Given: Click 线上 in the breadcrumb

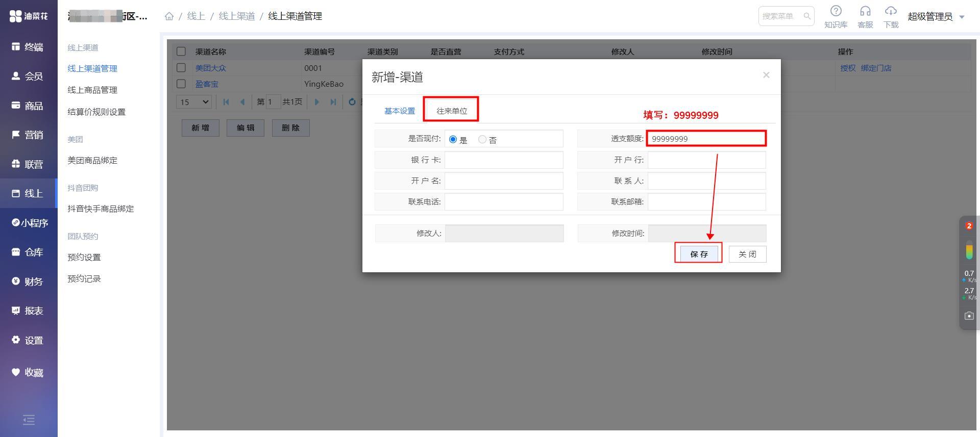Looking at the screenshot, I should tap(196, 16).
